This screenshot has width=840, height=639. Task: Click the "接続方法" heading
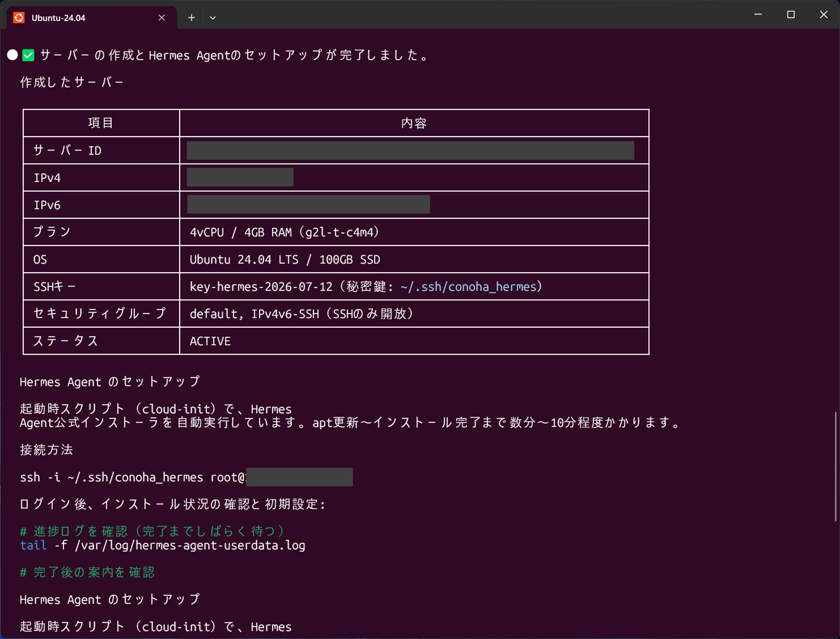point(46,449)
